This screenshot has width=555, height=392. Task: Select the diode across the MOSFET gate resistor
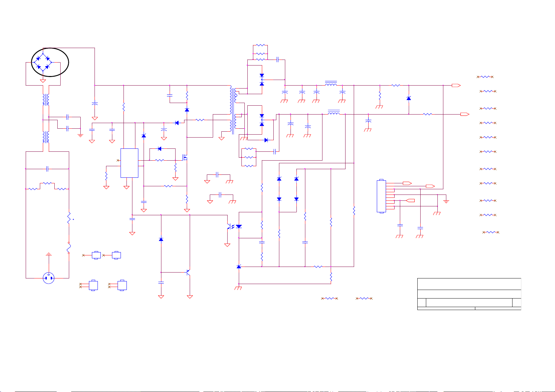(x=160, y=149)
